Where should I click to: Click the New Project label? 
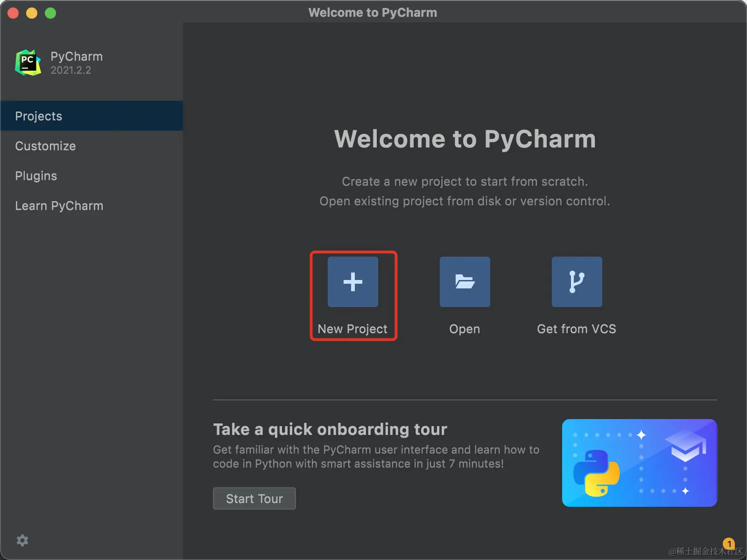[x=352, y=329]
